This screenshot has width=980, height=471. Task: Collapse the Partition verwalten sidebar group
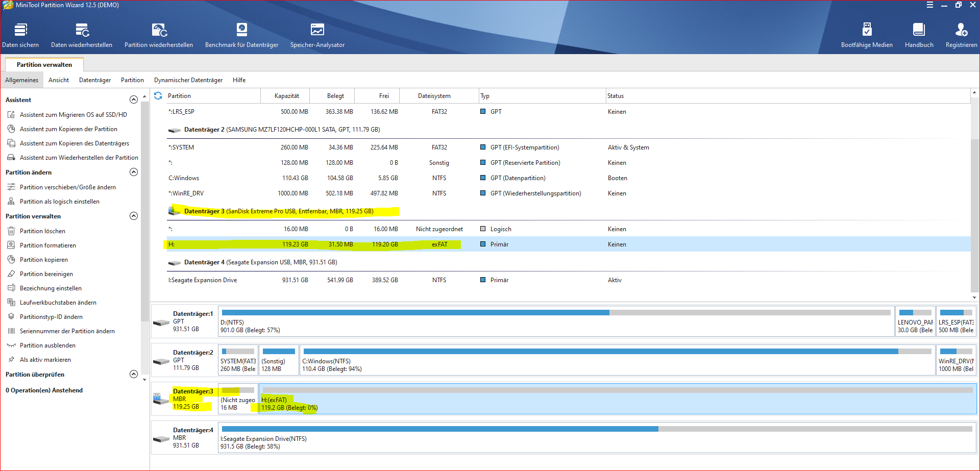tap(134, 216)
